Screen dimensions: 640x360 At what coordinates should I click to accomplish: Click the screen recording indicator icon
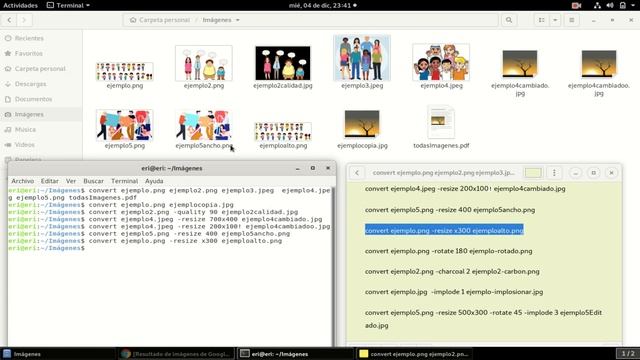(576, 5)
